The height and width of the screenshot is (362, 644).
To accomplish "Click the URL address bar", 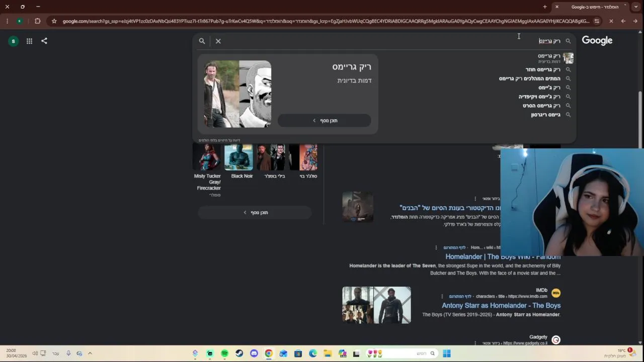I will tap(326, 21).
